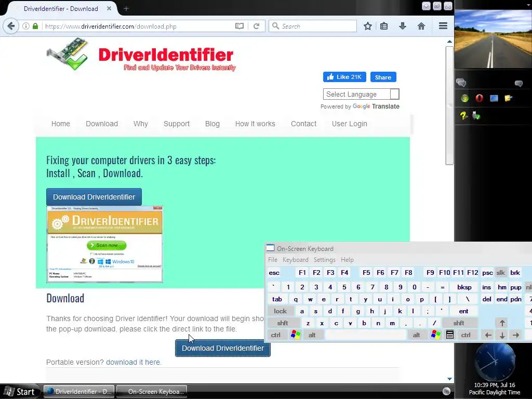Click the left arrow key on keyboard
532x399 pixels.
(x=488, y=335)
